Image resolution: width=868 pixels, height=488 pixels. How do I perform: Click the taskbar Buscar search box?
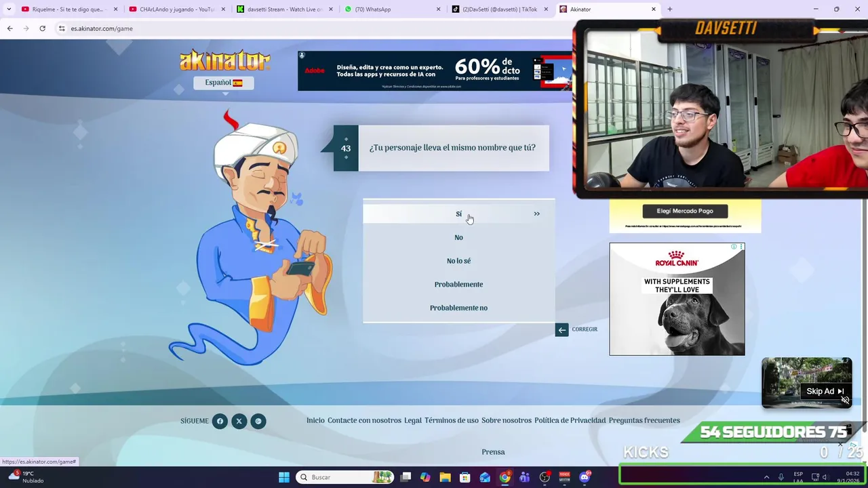tap(346, 477)
